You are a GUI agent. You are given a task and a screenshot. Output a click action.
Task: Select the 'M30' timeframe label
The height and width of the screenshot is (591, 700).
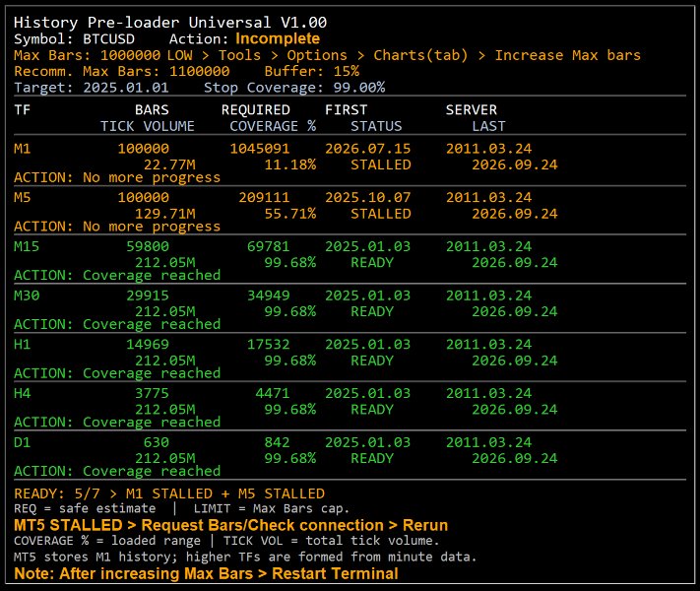click(x=27, y=295)
